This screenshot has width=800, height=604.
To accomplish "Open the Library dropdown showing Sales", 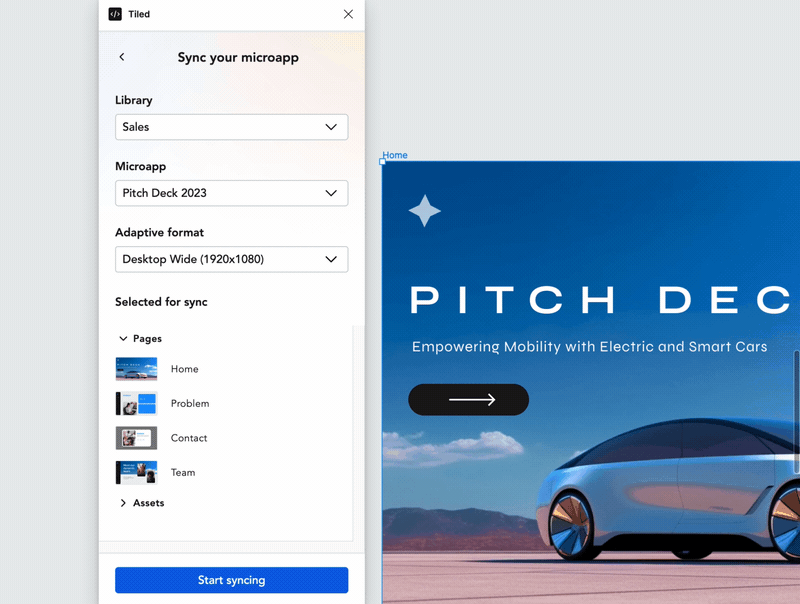I will click(232, 127).
